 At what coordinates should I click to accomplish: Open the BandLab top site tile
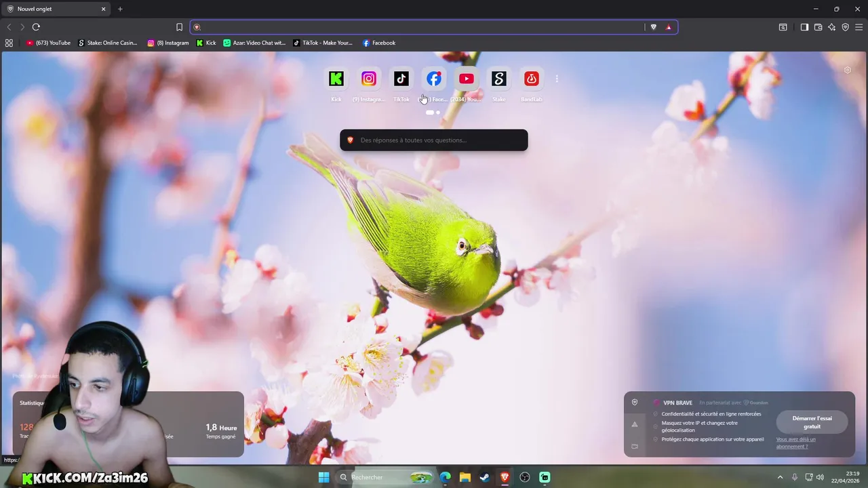(532, 79)
